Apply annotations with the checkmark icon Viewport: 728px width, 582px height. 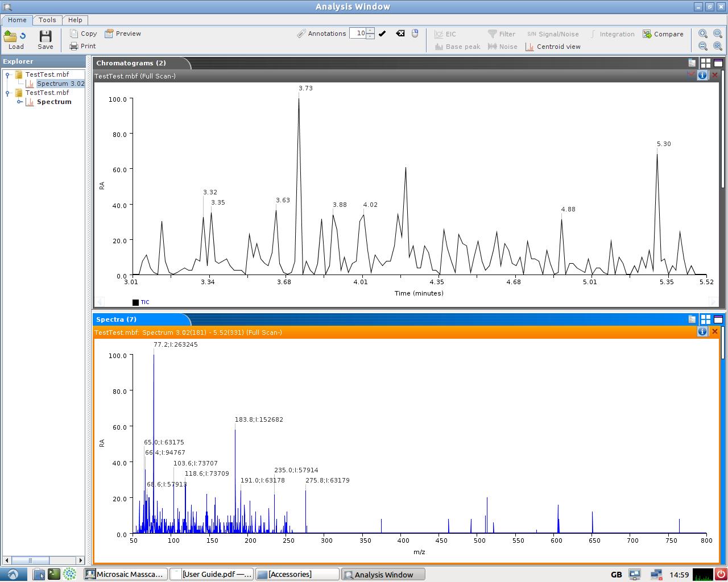[x=382, y=34]
